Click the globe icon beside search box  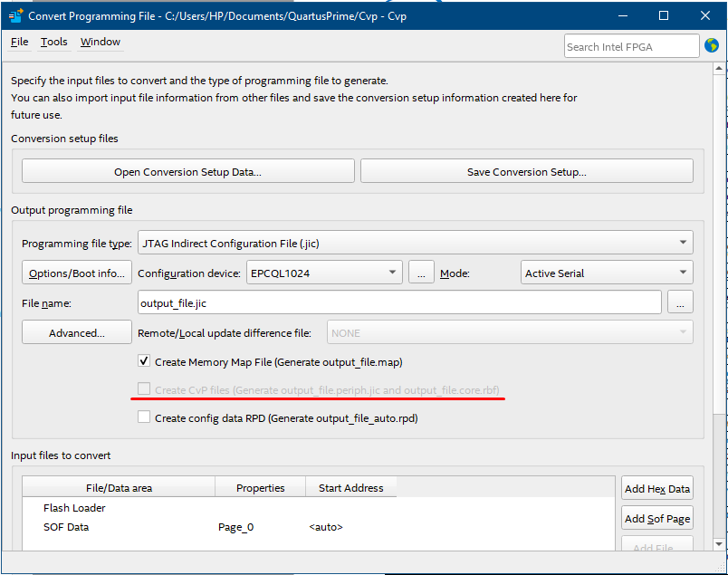tap(712, 45)
